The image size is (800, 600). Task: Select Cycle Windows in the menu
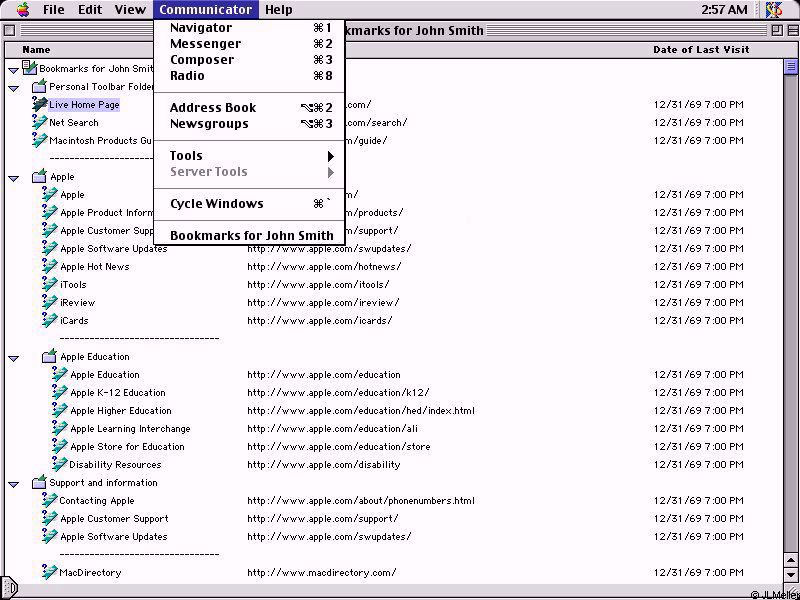[x=217, y=204]
